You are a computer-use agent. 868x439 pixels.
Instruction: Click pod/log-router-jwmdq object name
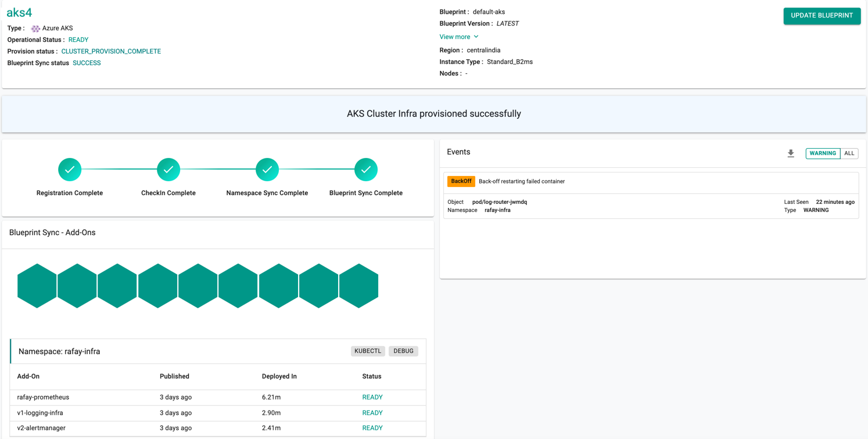pyautogui.click(x=500, y=202)
